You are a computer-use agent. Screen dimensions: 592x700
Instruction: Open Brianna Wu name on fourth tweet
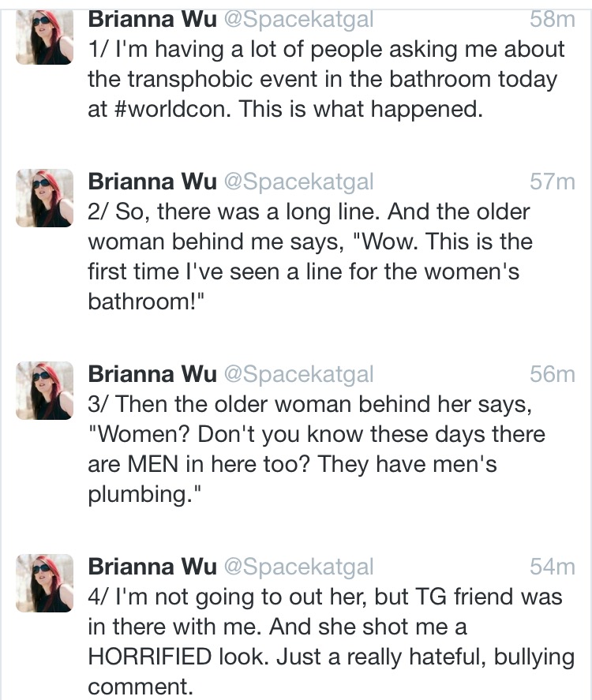(x=152, y=567)
